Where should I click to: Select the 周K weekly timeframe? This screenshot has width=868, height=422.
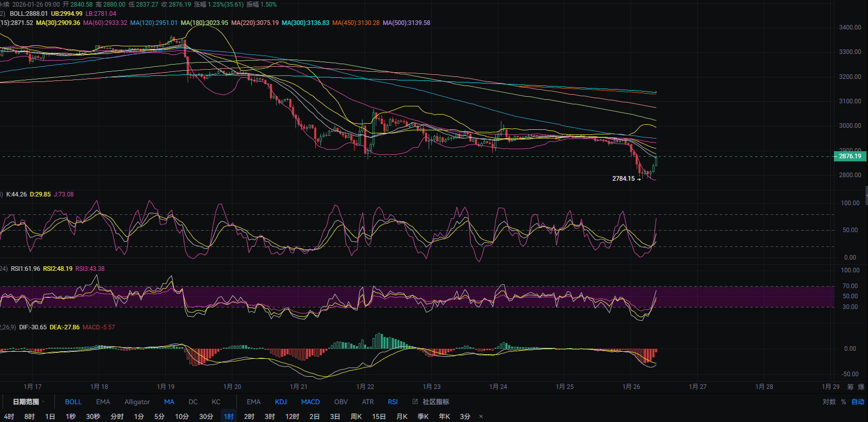[356, 416]
